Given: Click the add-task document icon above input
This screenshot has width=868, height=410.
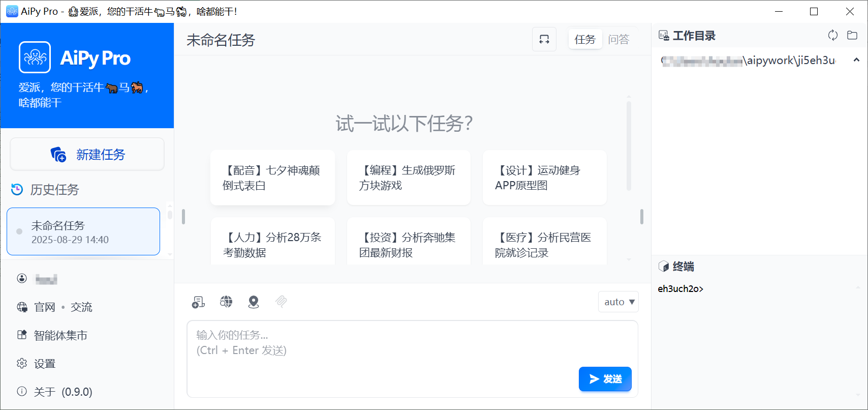Looking at the screenshot, I should (198, 302).
